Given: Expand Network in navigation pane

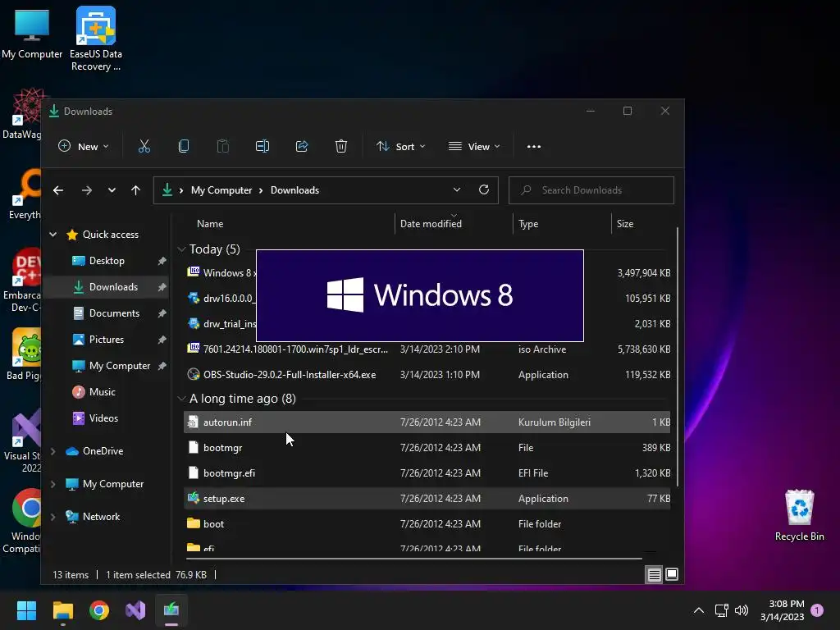Looking at the screenshot, I should (53, 517).
